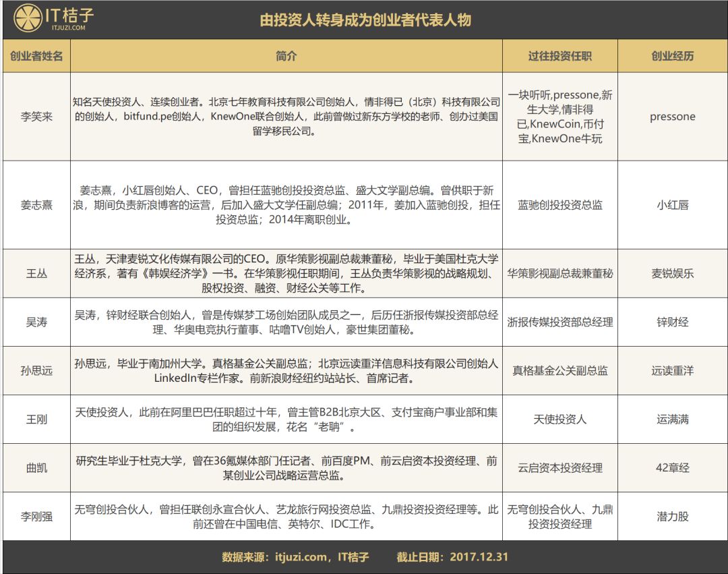Click the startup cell 运满满
The image size is (728, 574).
point(672,420)
